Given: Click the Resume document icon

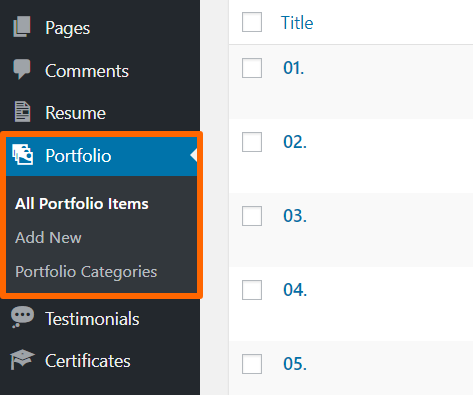Looking at the screenshot, I should tap(22, 112).
